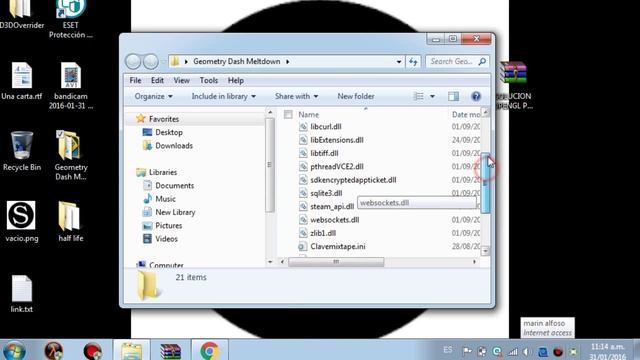Click the Refresh button next to the address bar

click(x=413, y=62)
